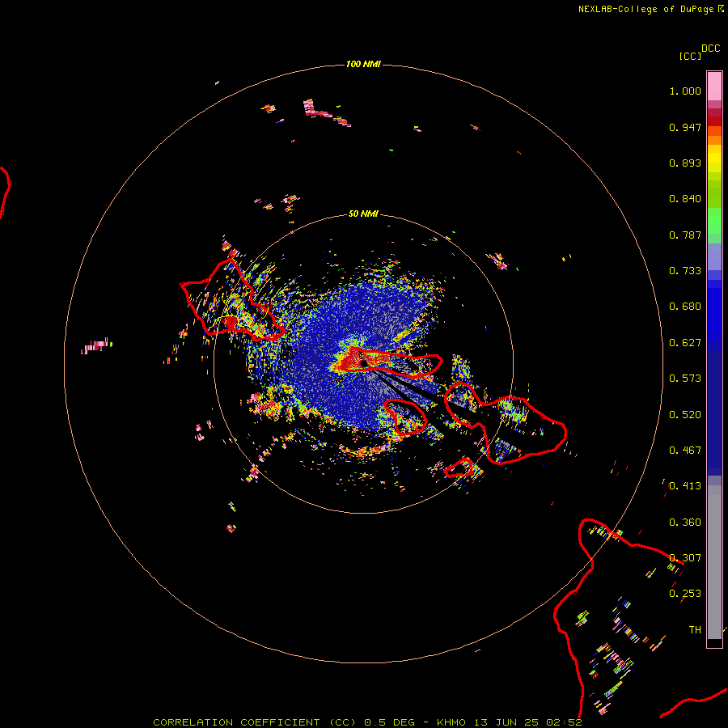Click the 50 NMI range ring label
Image resolution: width=728 pixels, height=728 pixels.
(x=363, y=214)
